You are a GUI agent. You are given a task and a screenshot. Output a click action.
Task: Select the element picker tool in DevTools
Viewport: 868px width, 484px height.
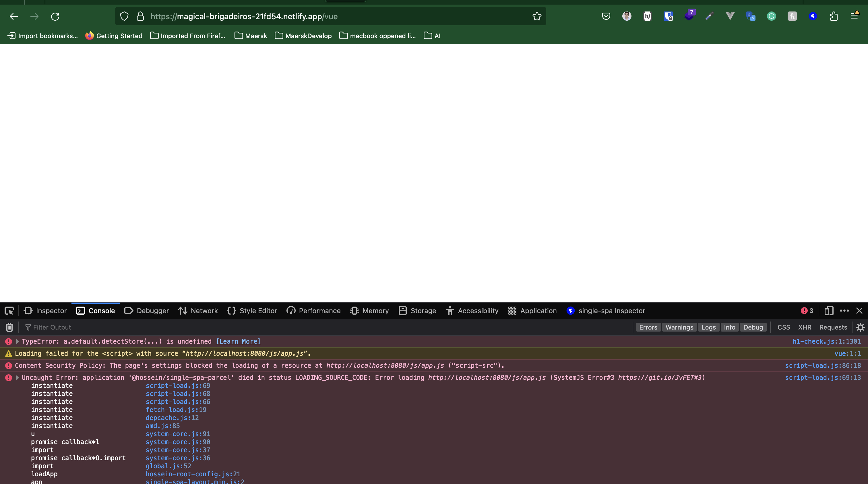click(9, 310)
